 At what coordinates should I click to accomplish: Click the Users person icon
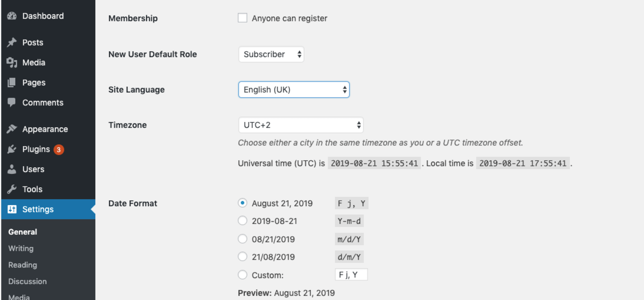(x=12, y=169)
